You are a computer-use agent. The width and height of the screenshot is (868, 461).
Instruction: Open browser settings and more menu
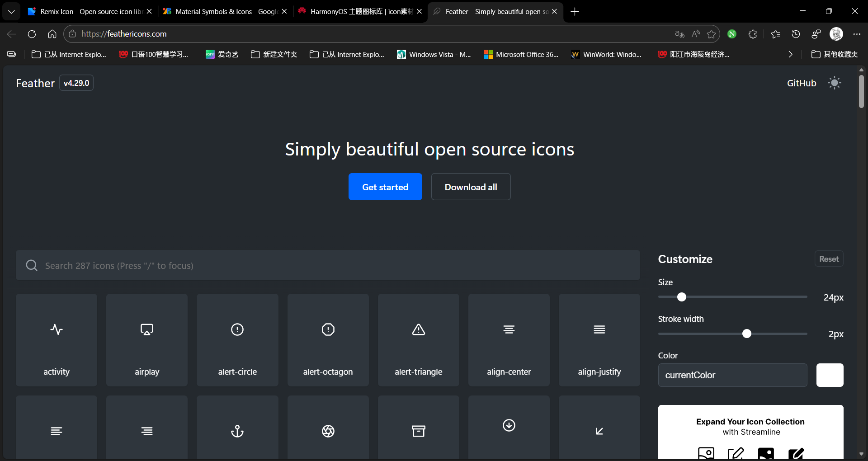click(857, 34)
